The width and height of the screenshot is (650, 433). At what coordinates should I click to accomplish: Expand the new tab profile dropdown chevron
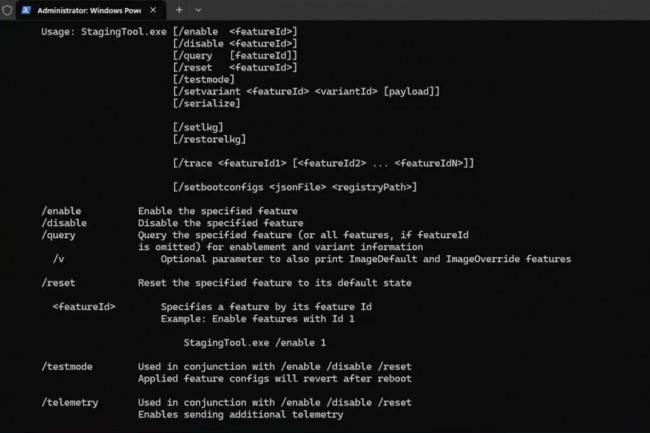click(198, 10)
